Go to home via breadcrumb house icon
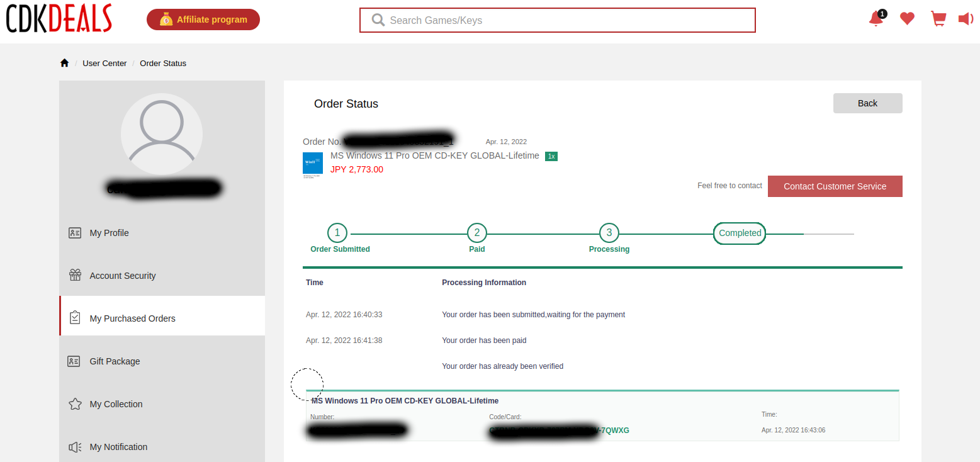Screen dimensions: 980x462 click(64, 63)
